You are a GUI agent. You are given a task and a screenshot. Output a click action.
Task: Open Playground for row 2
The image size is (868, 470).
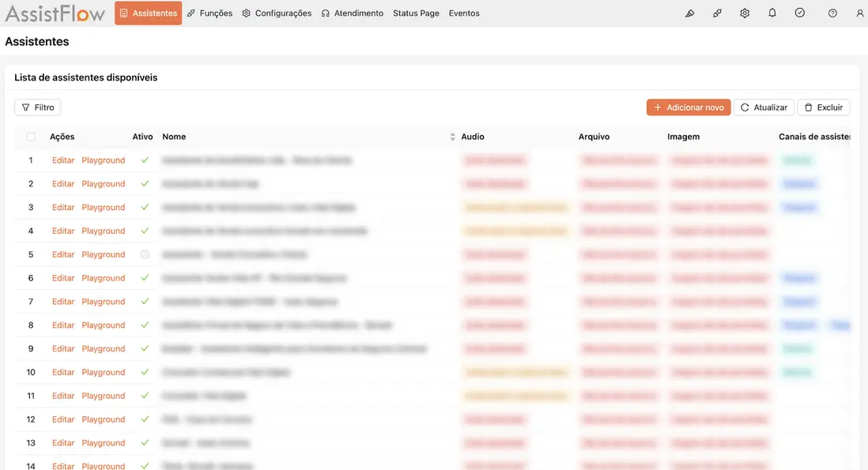104,183
